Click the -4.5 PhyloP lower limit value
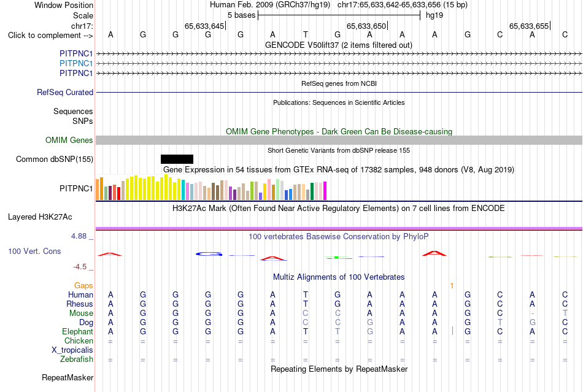The height and width of the screenshot is (392, 583). coord(80,267)
